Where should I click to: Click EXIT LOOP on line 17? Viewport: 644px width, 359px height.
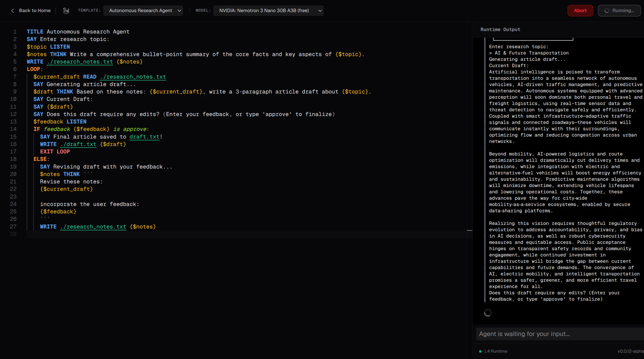click(x=55, y=152)
